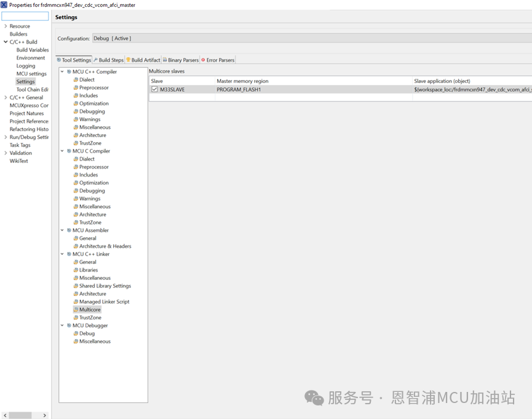Open the MCU settings page
This screenshot has height=419, width=532.
(x=31, y=74)
